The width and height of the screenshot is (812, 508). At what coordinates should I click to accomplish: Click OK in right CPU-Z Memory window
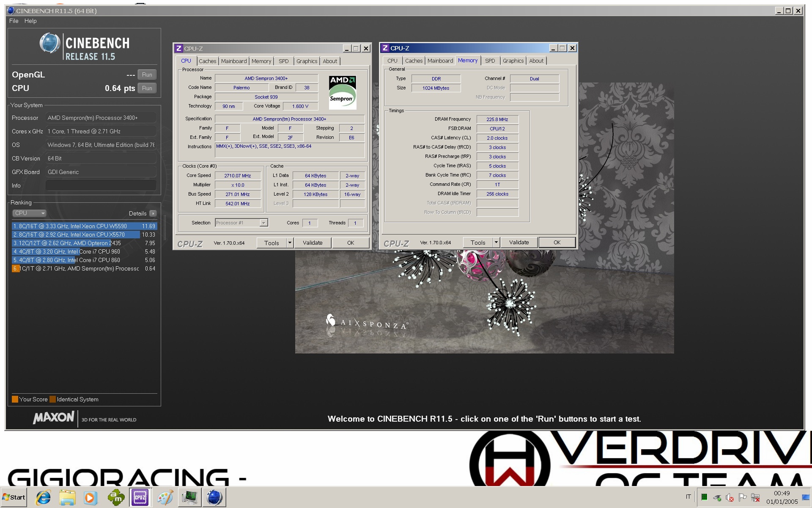557,242
